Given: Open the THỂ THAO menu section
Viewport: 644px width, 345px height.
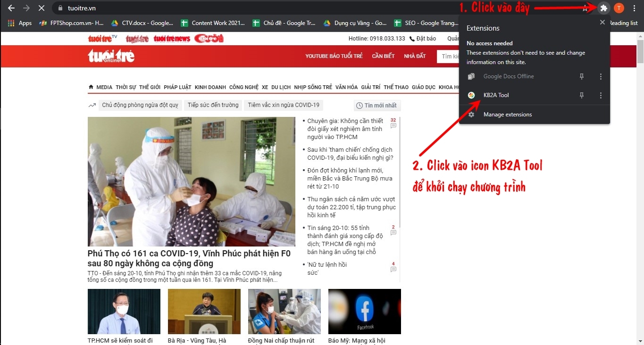Looking at the screenshot, I should 396,87.
